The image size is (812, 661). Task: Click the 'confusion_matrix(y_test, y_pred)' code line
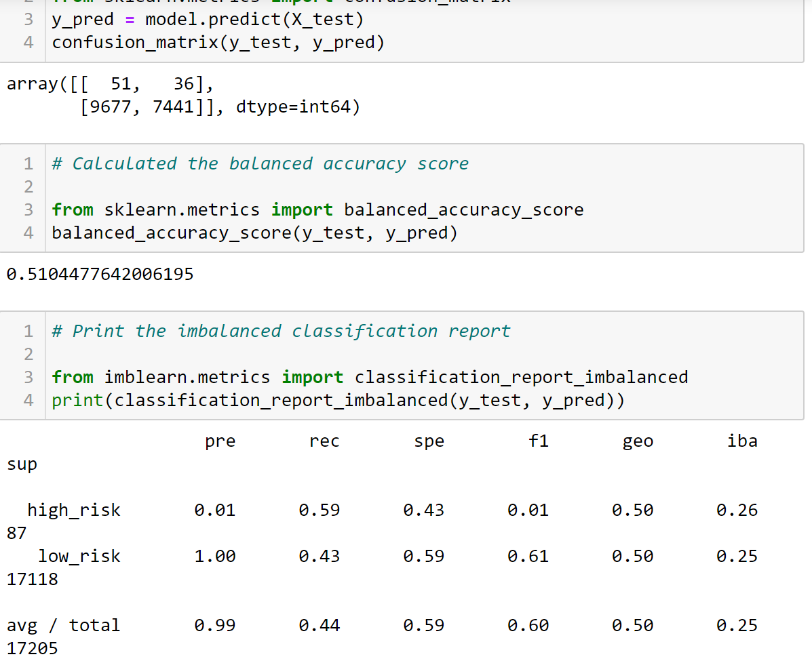click(218, 43)
